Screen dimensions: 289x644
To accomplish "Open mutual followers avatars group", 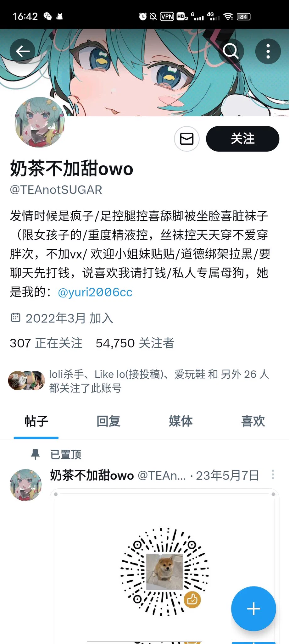I will tap(26, 380).
